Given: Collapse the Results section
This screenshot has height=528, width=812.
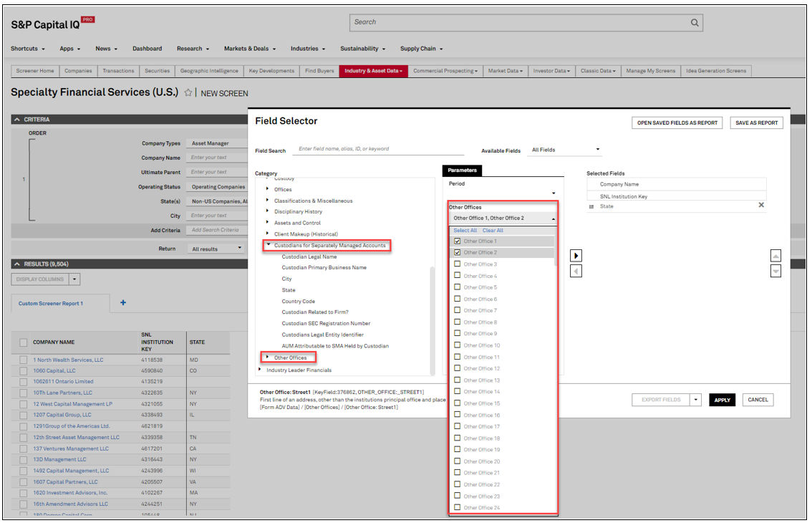Looking at the screenshot, I should point(17,264).
